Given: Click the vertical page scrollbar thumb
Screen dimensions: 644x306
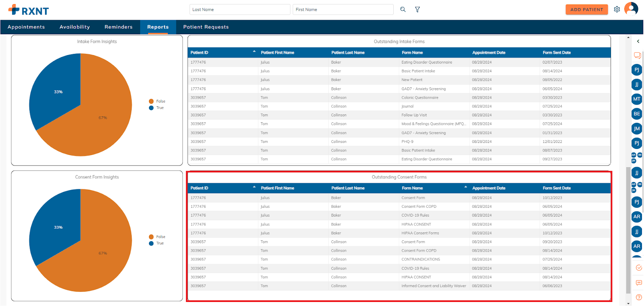Looking at the screenshot, I should (x=628, y=230).
